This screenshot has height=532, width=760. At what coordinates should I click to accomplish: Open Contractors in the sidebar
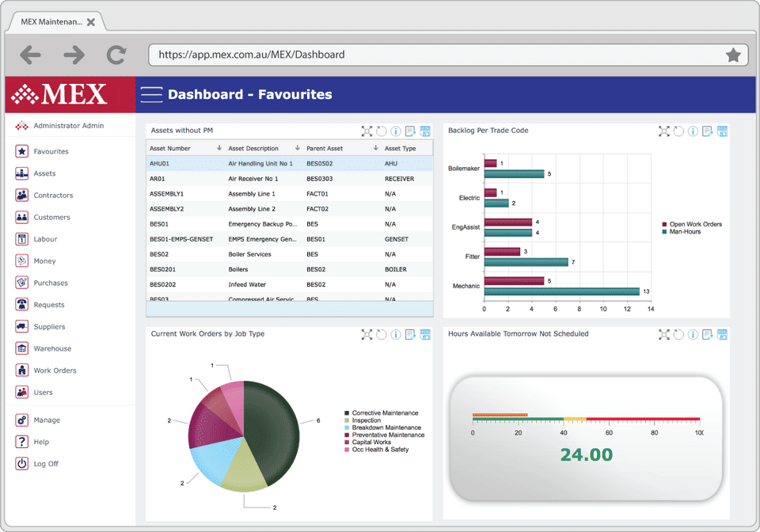coord(44,195)
